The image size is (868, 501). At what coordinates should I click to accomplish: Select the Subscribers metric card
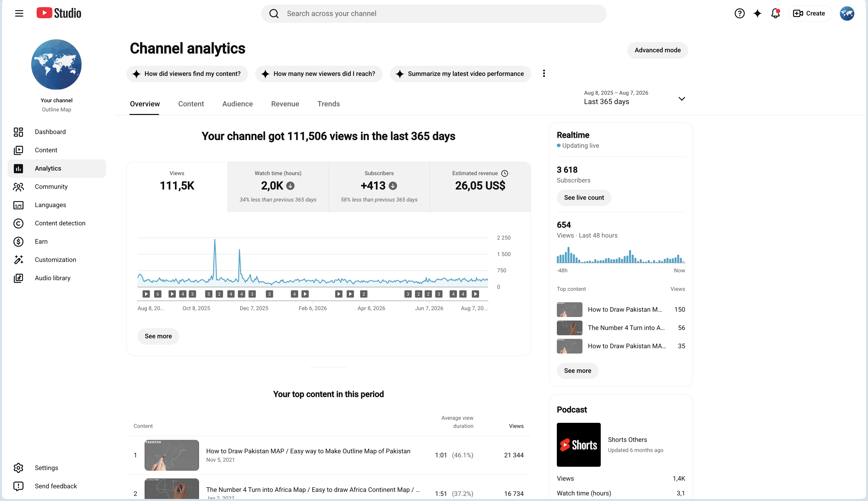point(379,187)
